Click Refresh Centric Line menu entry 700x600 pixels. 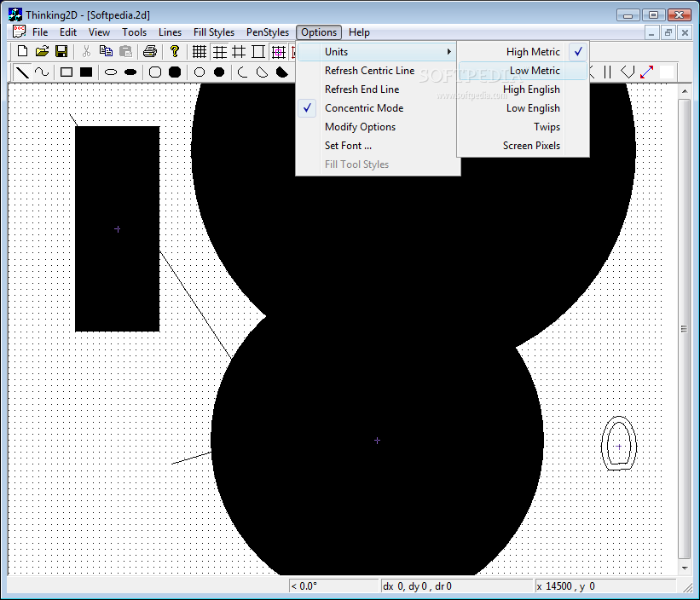click(378, 71)
